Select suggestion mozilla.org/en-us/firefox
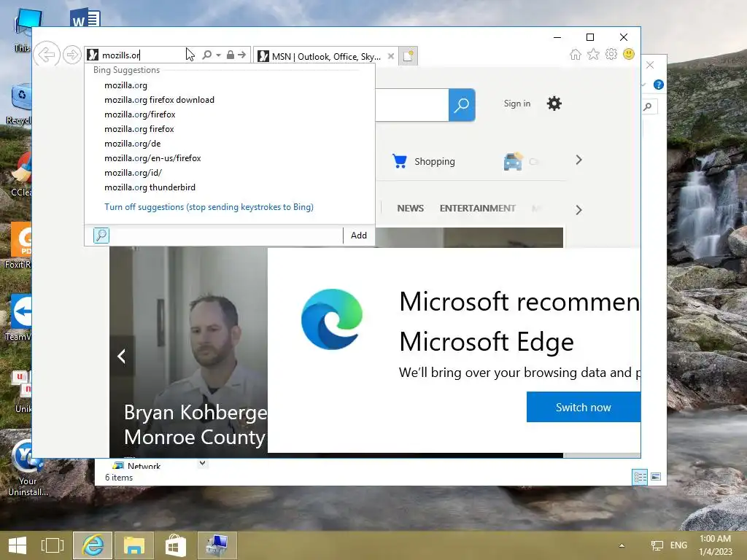747x560 pixels. [x=152, y=158]
